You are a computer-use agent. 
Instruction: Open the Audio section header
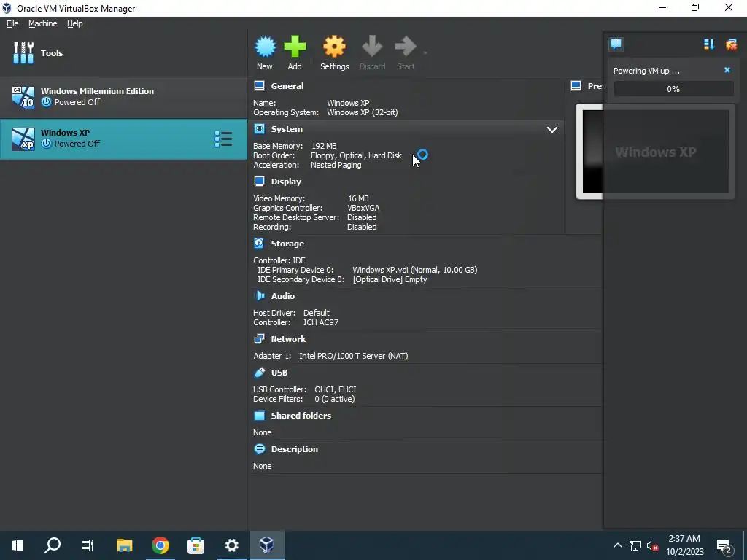coord(283,296)
